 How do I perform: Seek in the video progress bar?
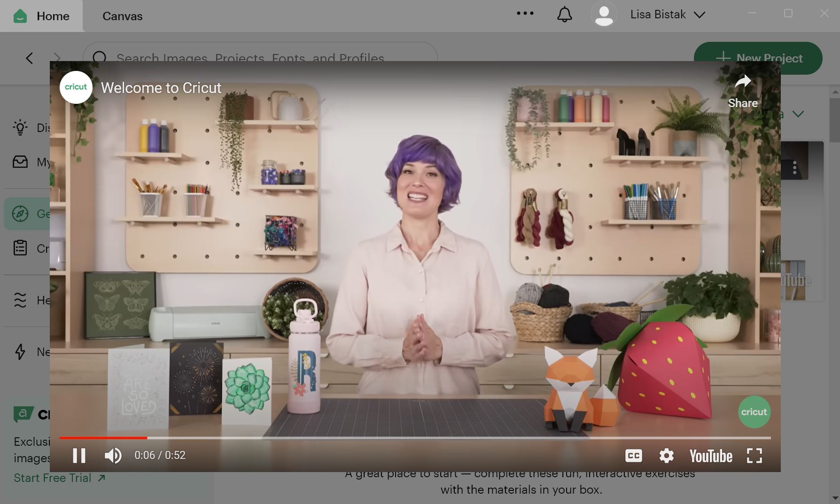pyautogui.click(x=415, y=438)
